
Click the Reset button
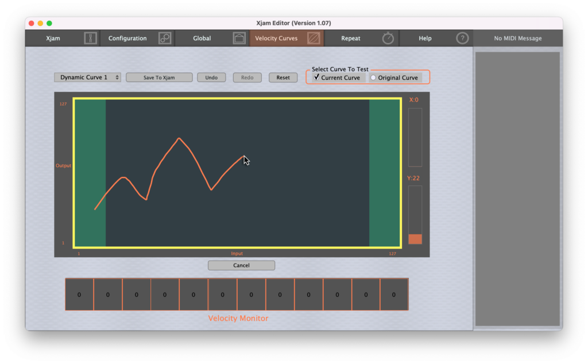coord(283,78)
